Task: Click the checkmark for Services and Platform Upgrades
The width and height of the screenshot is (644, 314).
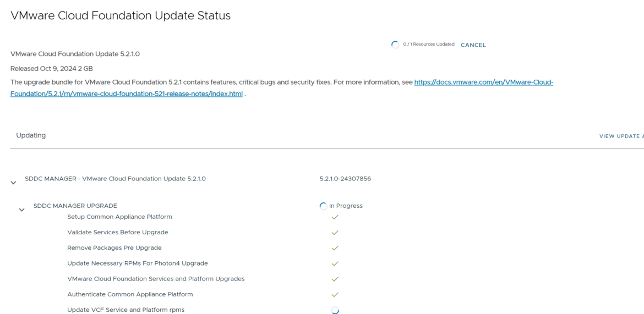Action: [x=335, y=279]
